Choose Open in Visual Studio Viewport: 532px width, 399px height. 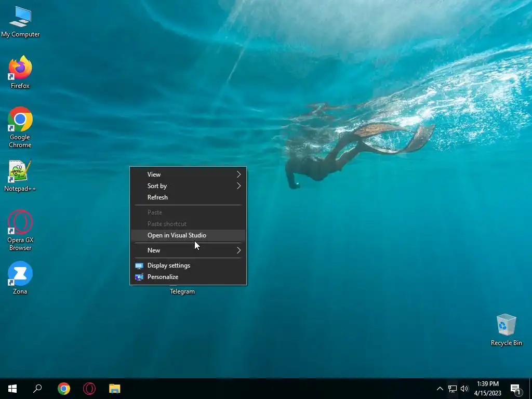[x=188, y=235]
